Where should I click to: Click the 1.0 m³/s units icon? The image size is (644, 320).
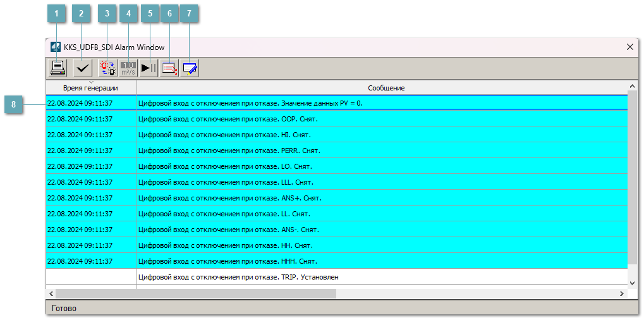pyautogui.click(x=128, y=68)
